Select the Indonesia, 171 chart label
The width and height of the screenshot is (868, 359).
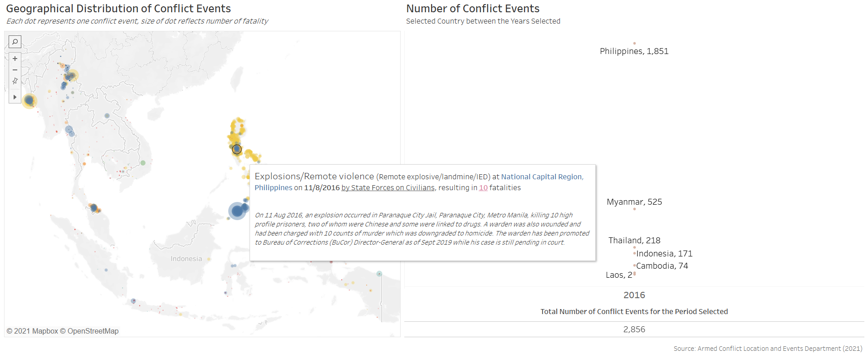coord(664,254)
